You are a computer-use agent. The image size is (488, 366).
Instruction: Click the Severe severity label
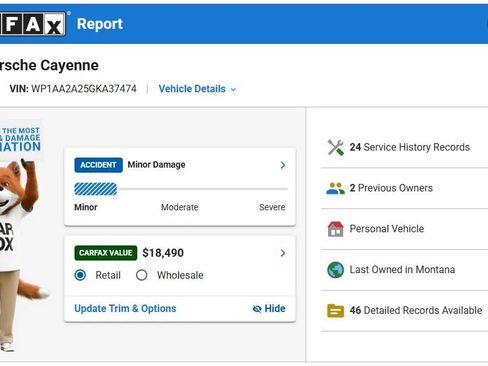[272, 207]
